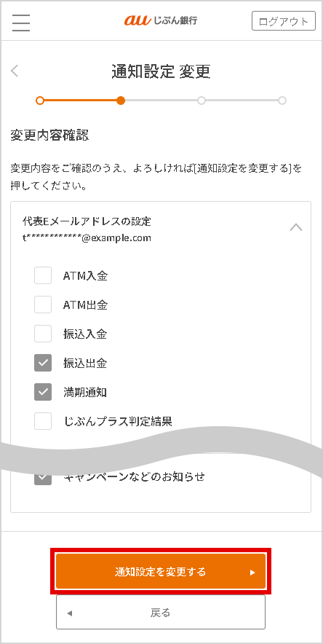This screenshot has width=323, height=644.
Task: Go back with the left chevron icon
Action: [15, 71]
